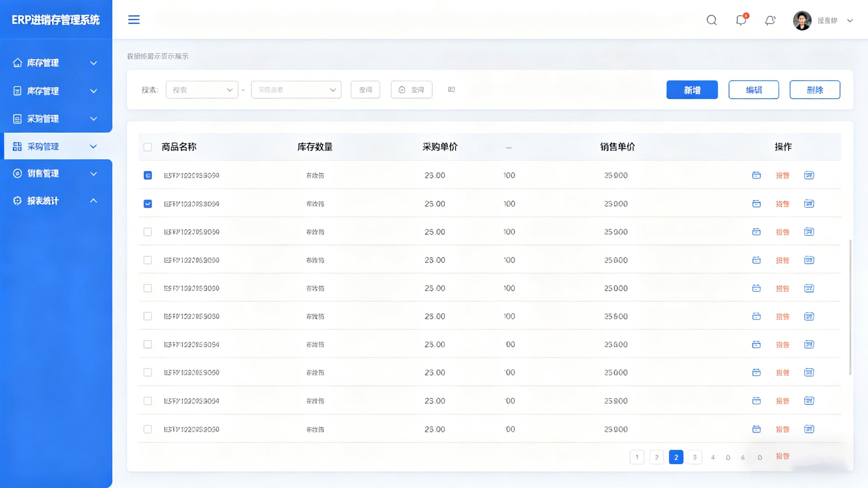Image resolution: width=868 pixels, height=488 pixels.
Task: Click the table's vertical scrollbar
Action: pos(850,307)
